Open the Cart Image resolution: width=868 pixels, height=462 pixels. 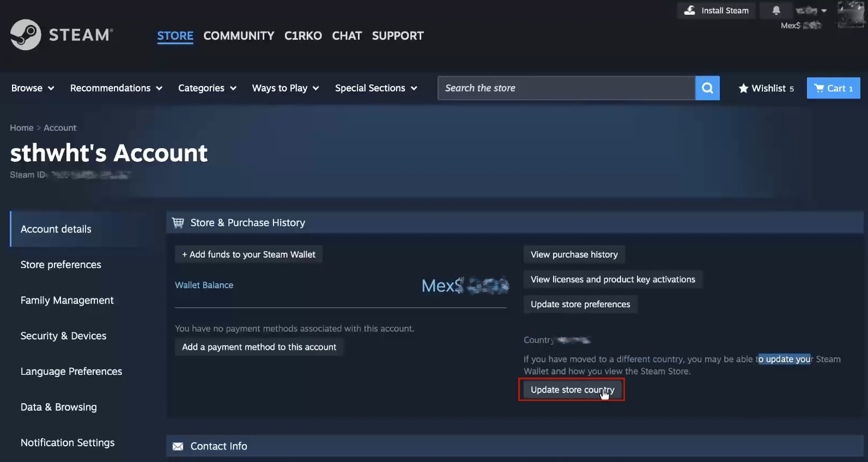(833, 88)
